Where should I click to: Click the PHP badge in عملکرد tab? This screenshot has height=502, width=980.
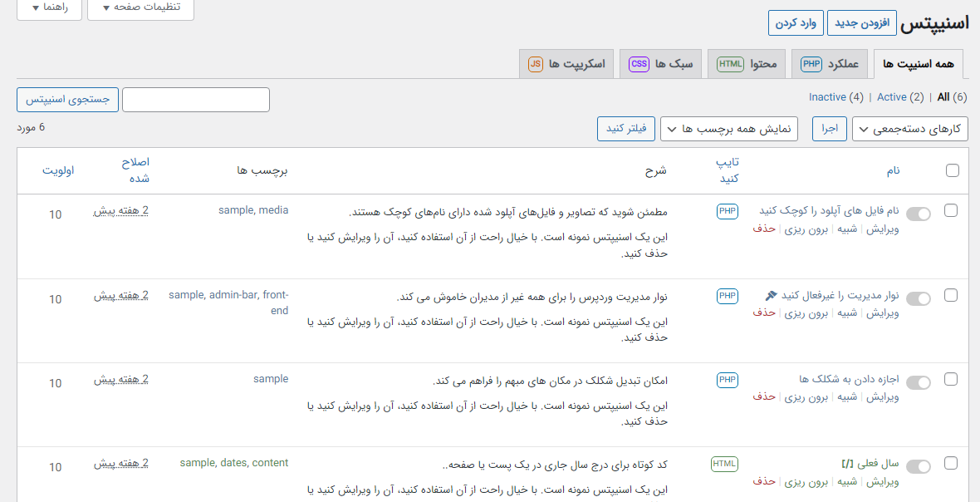click(x=811, y=64)
